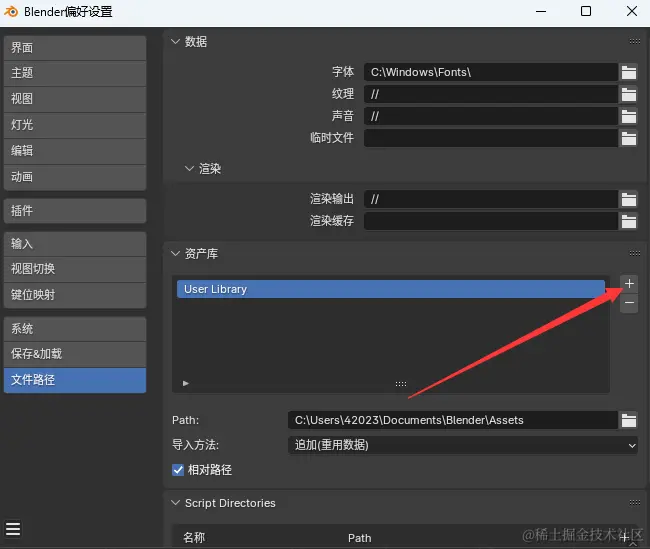Expand the asset list filter triangle
This screenshot has height=549, width=650.
(186, 384)
